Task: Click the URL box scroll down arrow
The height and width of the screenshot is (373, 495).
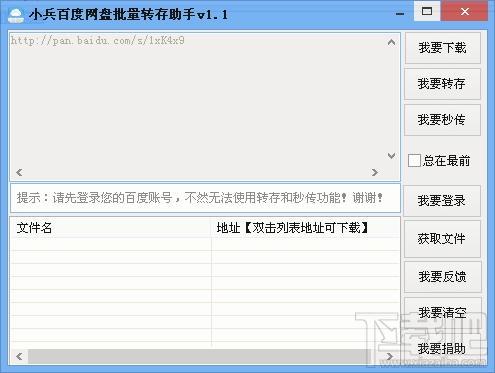Action: 392,156
